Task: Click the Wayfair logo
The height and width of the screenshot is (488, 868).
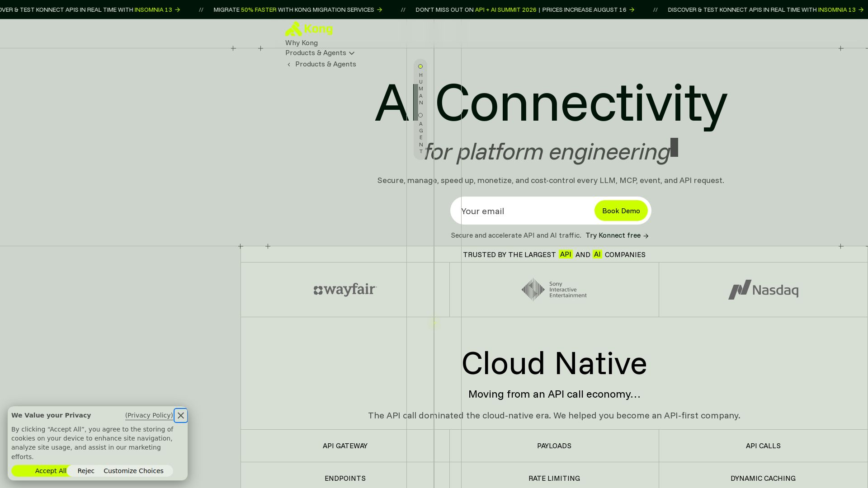Action: click(x=345, y=290)
